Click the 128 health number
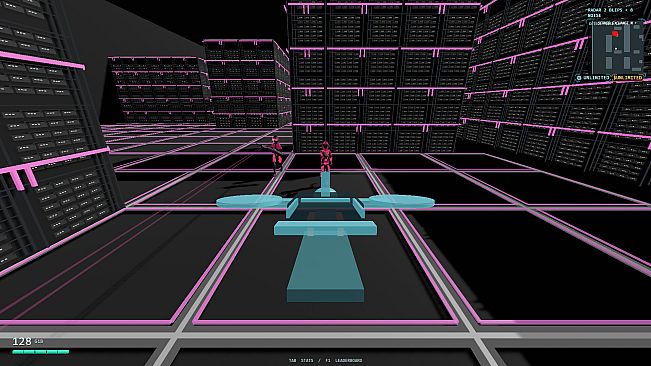651x366 pixels. [22, 342]
